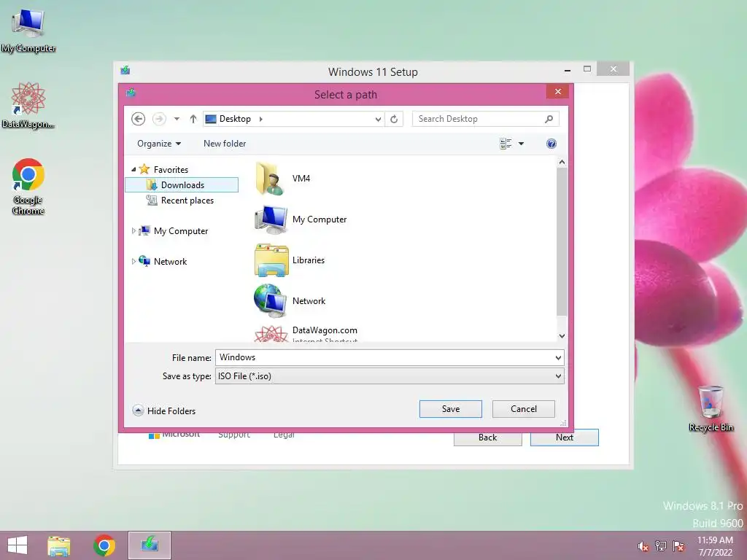747x560 pixels.
Task: Open the Save as type dropdown
Action: 390,376
